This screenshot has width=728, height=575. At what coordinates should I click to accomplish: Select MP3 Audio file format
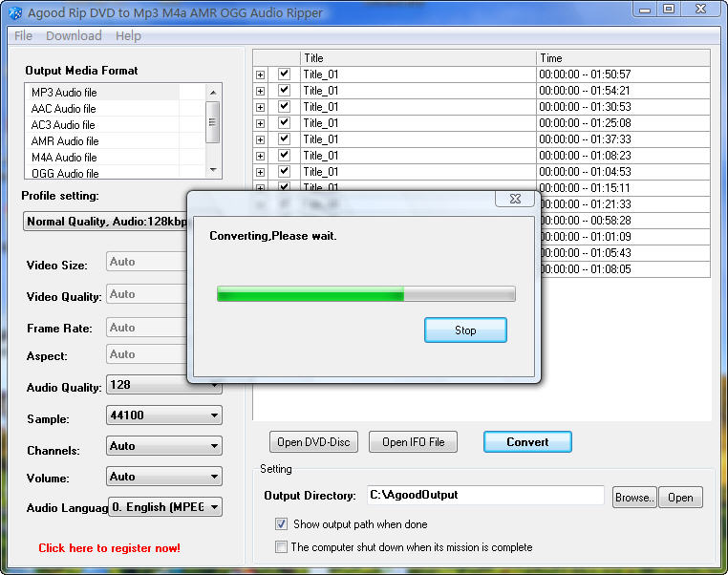click(64, 93)
